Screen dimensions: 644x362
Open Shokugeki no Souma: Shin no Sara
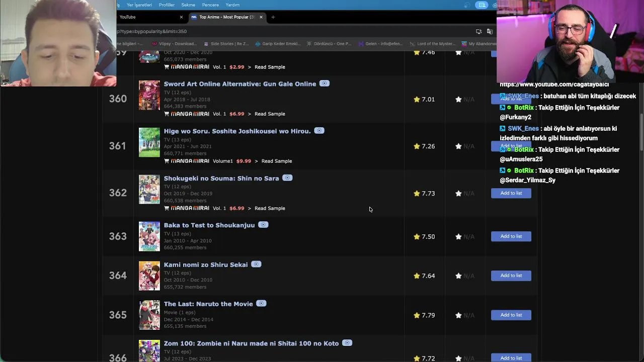click(221, 178)
